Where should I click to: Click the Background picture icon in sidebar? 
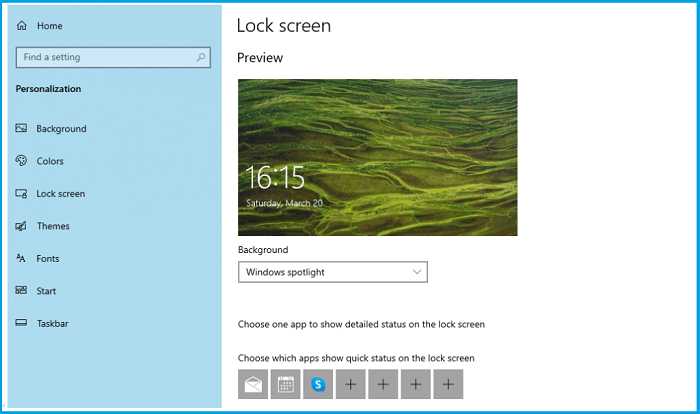click(x=21, y=128)
